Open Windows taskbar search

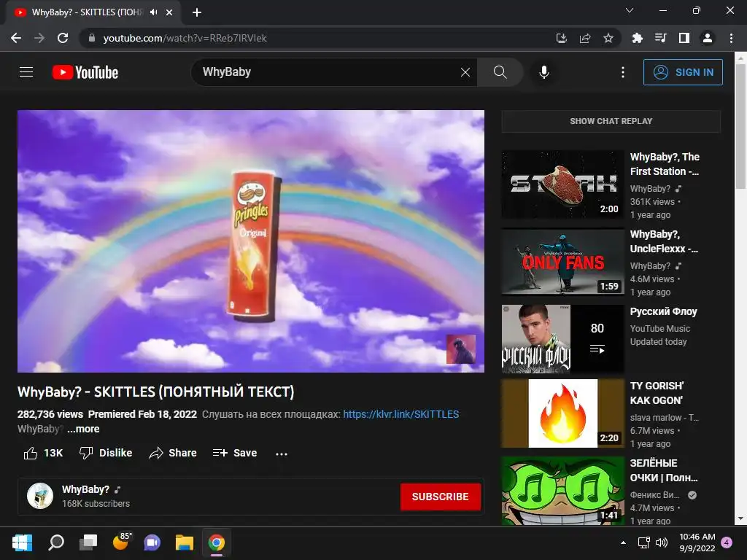tap(55, 542)
